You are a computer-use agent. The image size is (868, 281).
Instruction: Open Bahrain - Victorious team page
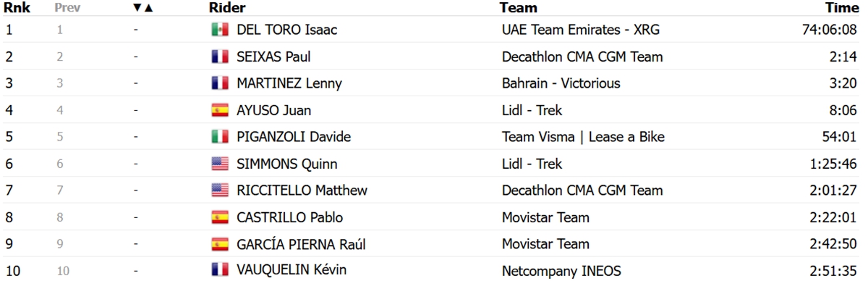561,83
